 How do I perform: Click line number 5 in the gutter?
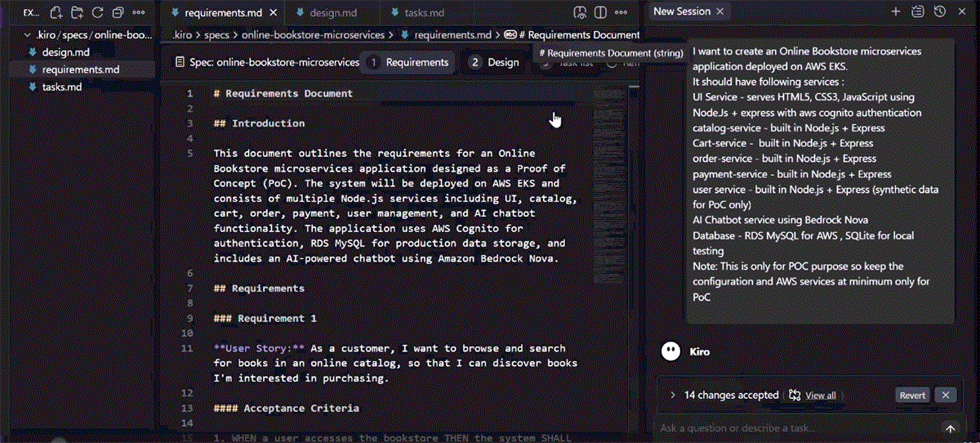[189, 154]
